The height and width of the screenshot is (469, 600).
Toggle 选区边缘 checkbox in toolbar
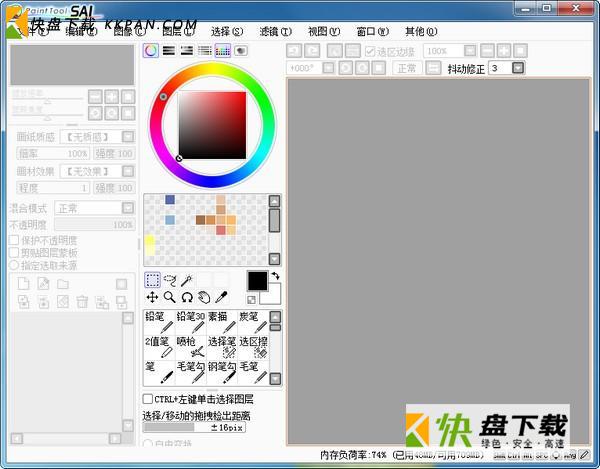click(370, 51)
